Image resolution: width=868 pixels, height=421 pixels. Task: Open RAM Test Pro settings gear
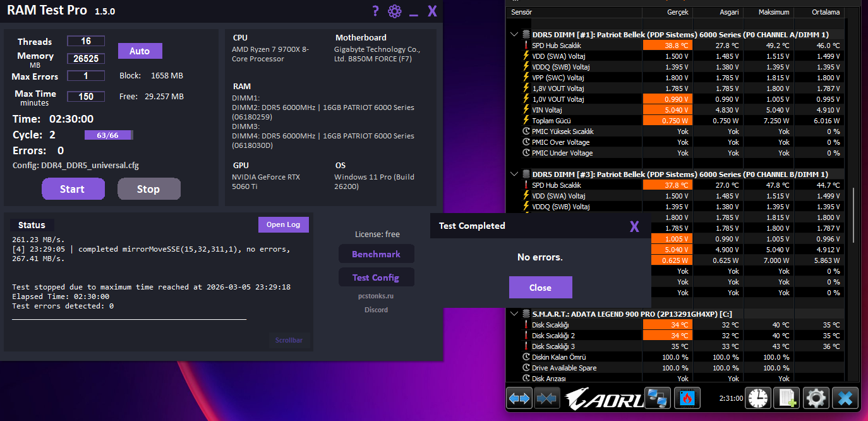(x=395, y=11)
